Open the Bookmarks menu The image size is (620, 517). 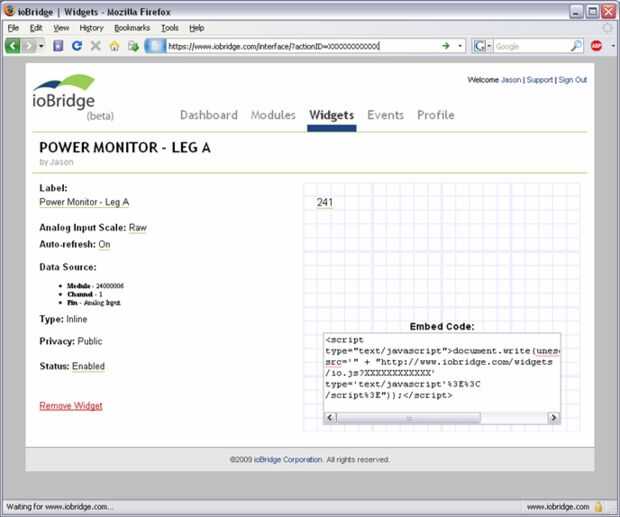pyautogui.click(x=132, y=28)
